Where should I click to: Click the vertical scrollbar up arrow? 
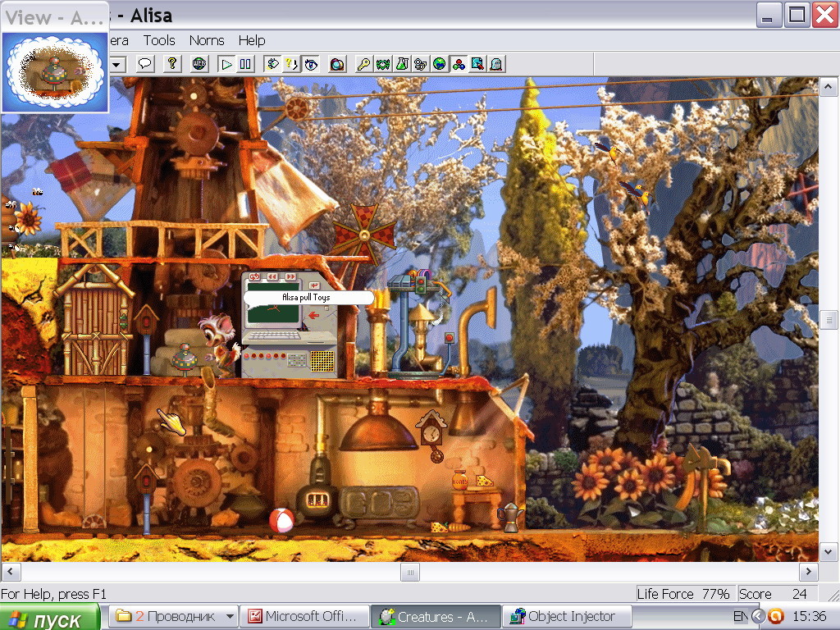(829, 86)
